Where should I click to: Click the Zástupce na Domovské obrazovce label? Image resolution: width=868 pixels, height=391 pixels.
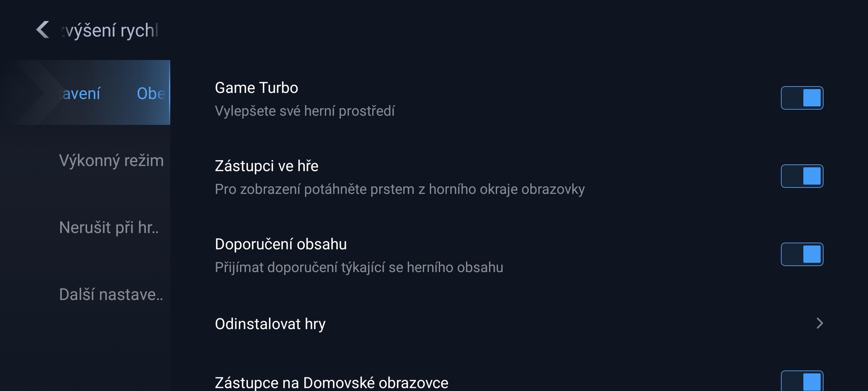click(x=331, y=382)
